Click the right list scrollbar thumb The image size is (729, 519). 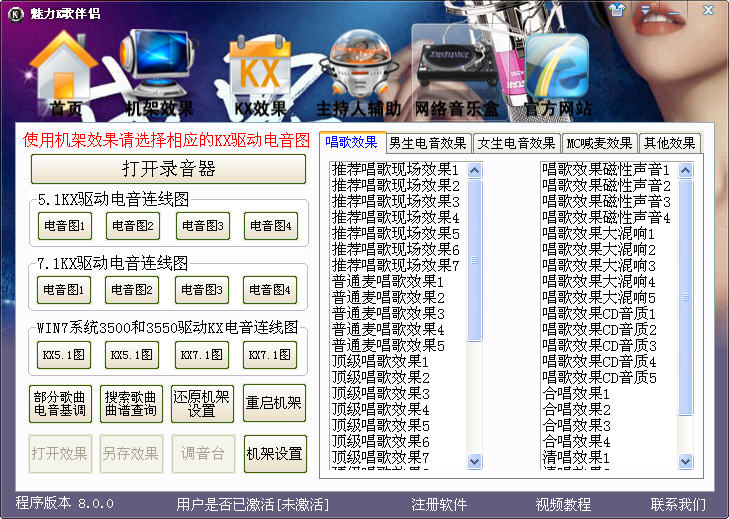click(x=685, y=298)
